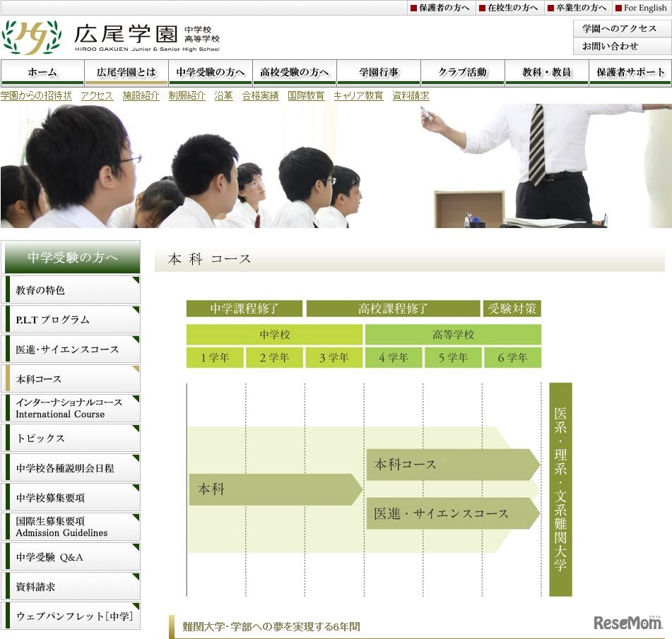Open the 広尾学園とは tab
The width and height of the screenshot is (672, 639).
(125, 71)
